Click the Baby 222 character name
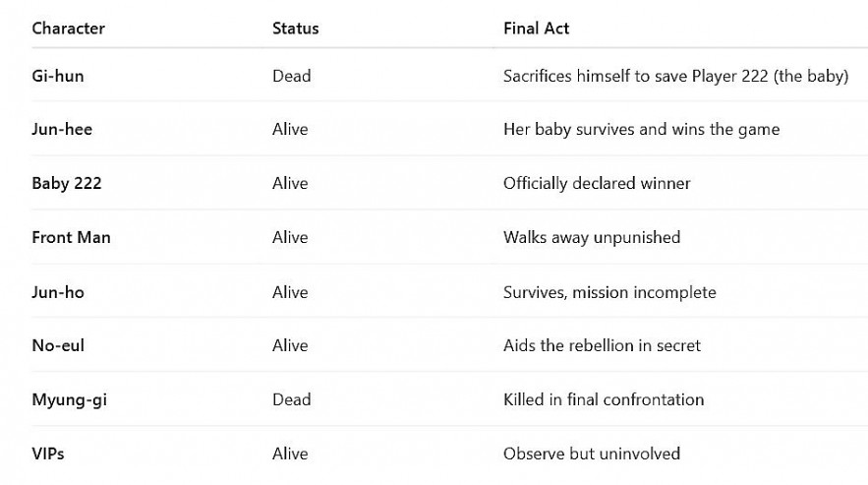Viewport: 868px width, 485px height. [67, 184]
